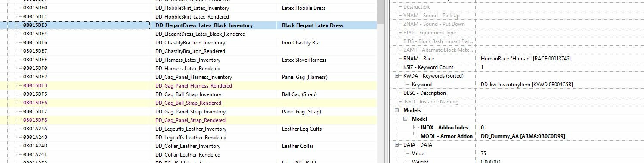This screenshot has width=644, height=163.
Task: Click FormID 0B015DE4
Action: pyautogui.click(x=35, y=34)
